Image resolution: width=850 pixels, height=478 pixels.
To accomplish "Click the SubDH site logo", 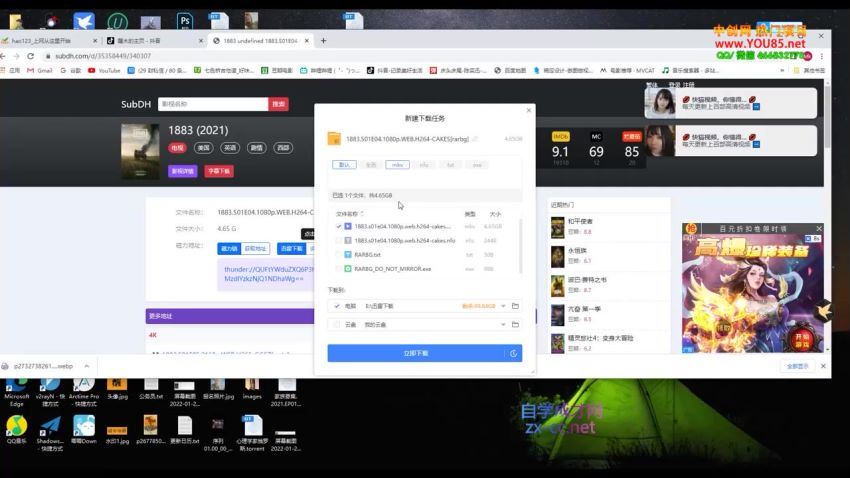I will [x=136, y=104].
